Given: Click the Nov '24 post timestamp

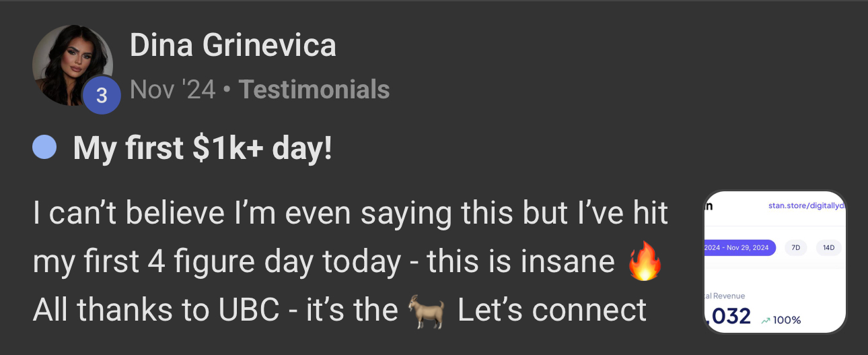Looking at the screenshot, I should tap(172, 90).
